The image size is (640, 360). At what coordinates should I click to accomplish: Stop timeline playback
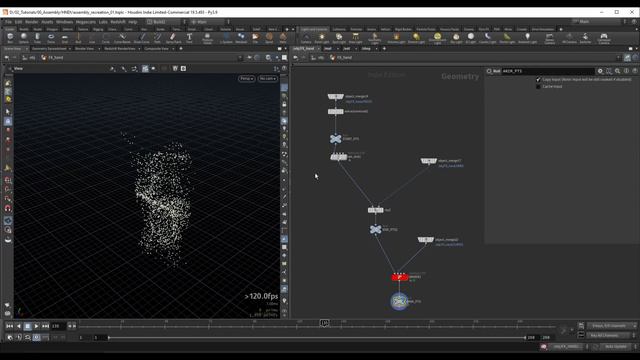[27, 326]
